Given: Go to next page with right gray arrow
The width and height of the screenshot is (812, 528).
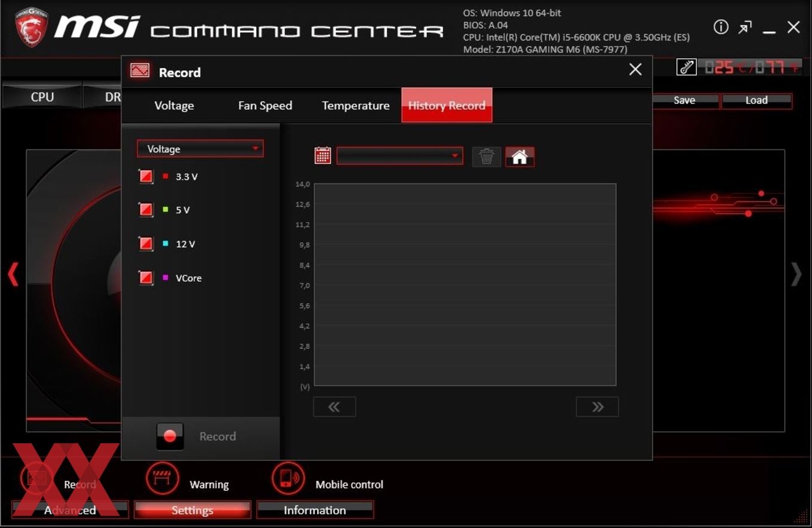Looking at the screenshot, I should pyautogui.click(x=796, y=274).
